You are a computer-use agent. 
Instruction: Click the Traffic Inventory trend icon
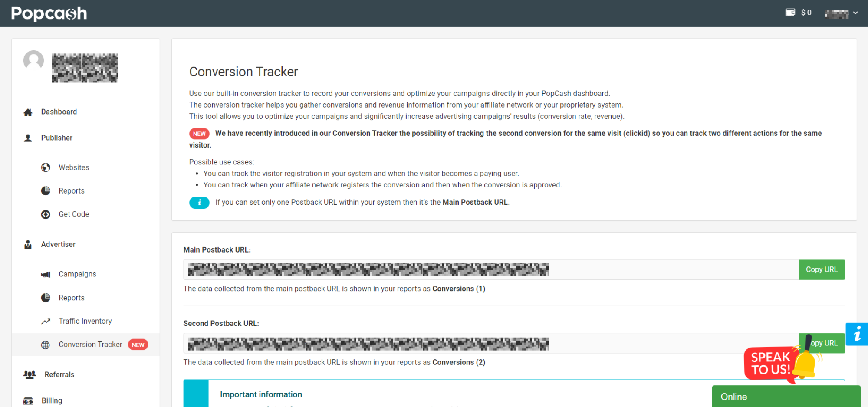46,322
